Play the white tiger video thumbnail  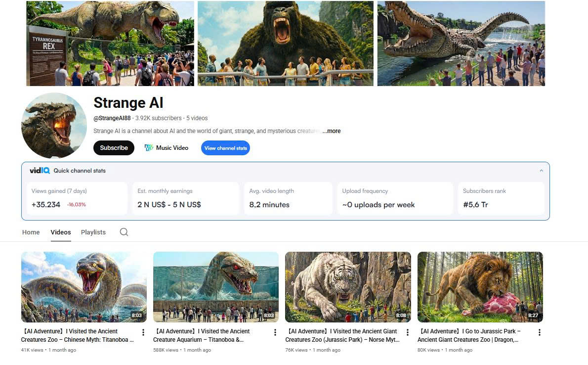[x=348, y=287]
